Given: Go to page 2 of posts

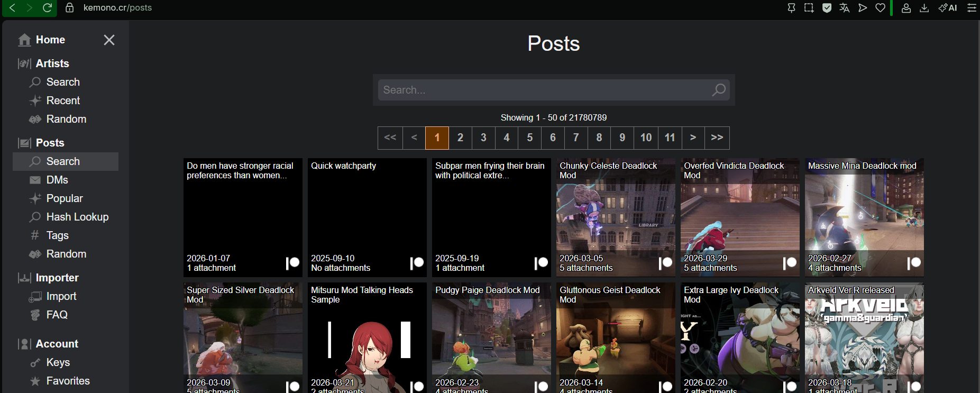Looking at the screenshot, I should [461, 138].
